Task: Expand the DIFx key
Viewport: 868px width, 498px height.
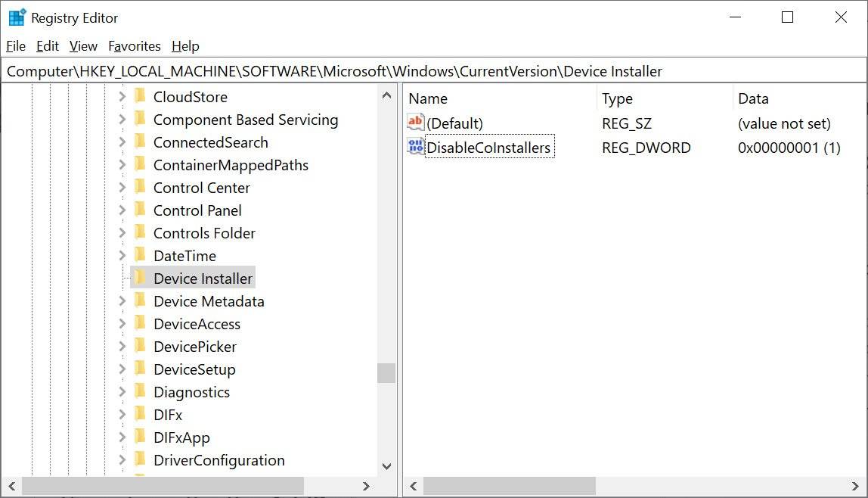Action: click(x=122, y=414)
